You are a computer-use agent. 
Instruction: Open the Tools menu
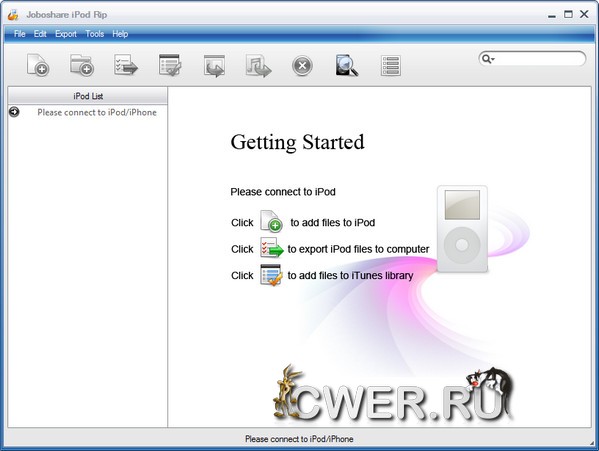tap(95, 34)
